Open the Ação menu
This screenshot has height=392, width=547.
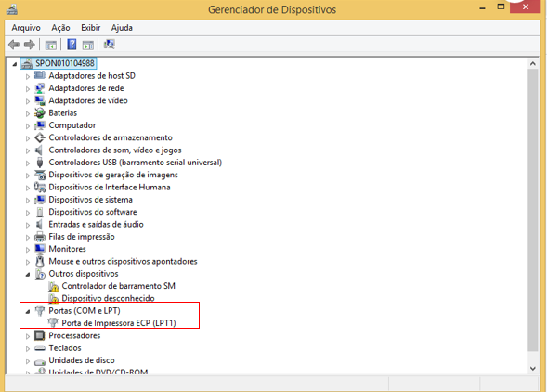pyautogui.click(x=60, y=28)
